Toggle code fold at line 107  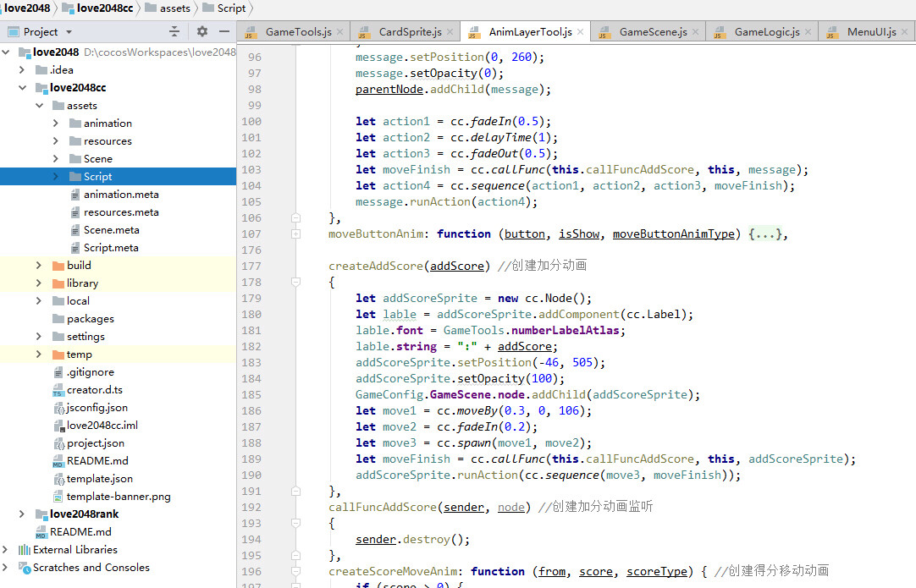coord(296,234)
